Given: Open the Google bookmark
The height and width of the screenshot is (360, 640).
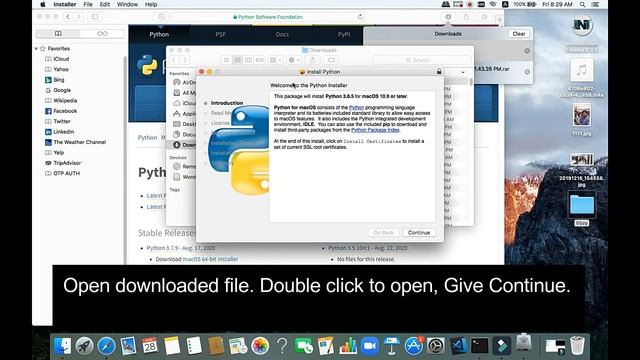Looking at the screenshot, I should click(62, 90).
